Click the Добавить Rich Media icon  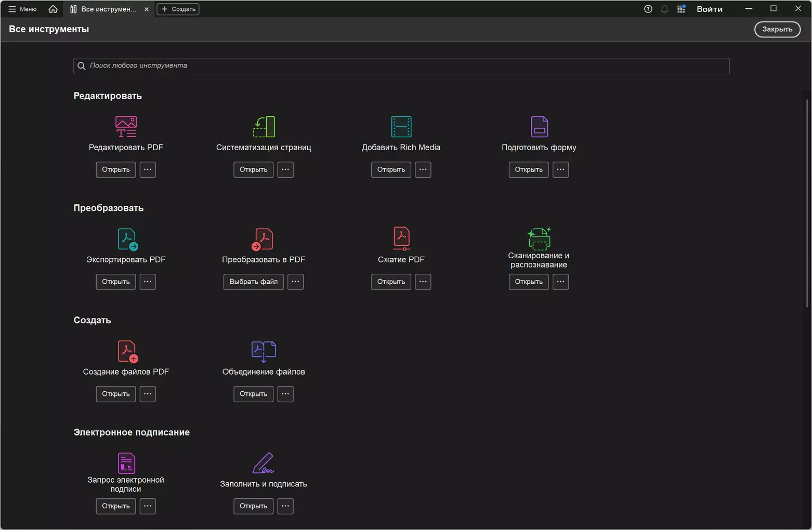pyautogui.click(x=401, y=127)
